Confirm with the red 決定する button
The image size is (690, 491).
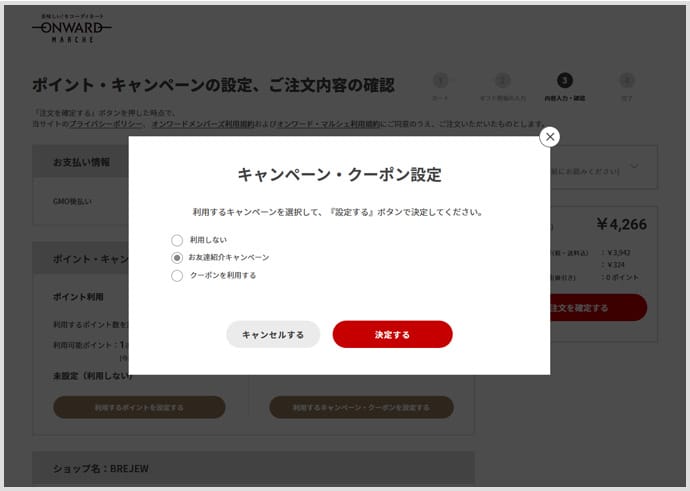(393, 334)
